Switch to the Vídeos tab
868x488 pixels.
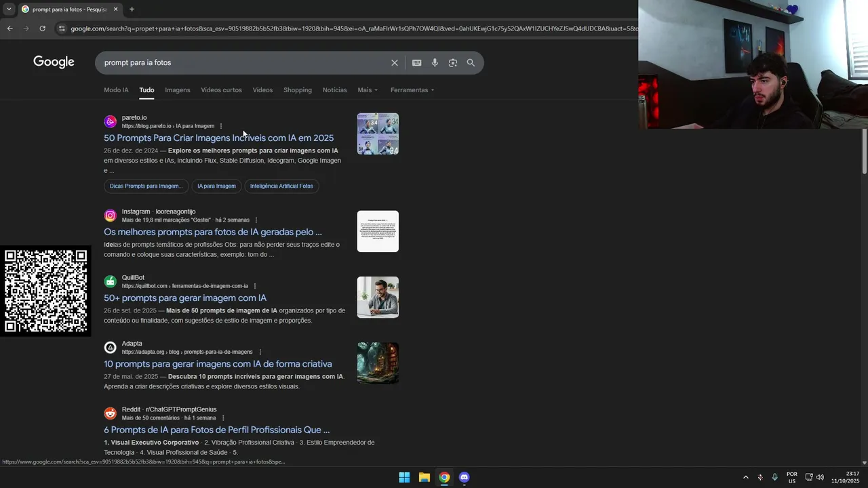point(262,90)
